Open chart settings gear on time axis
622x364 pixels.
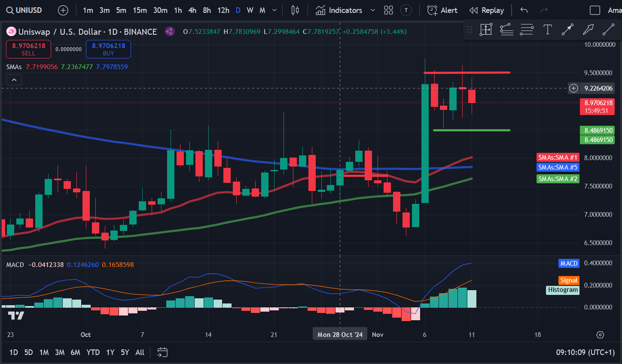click(601, 335)
